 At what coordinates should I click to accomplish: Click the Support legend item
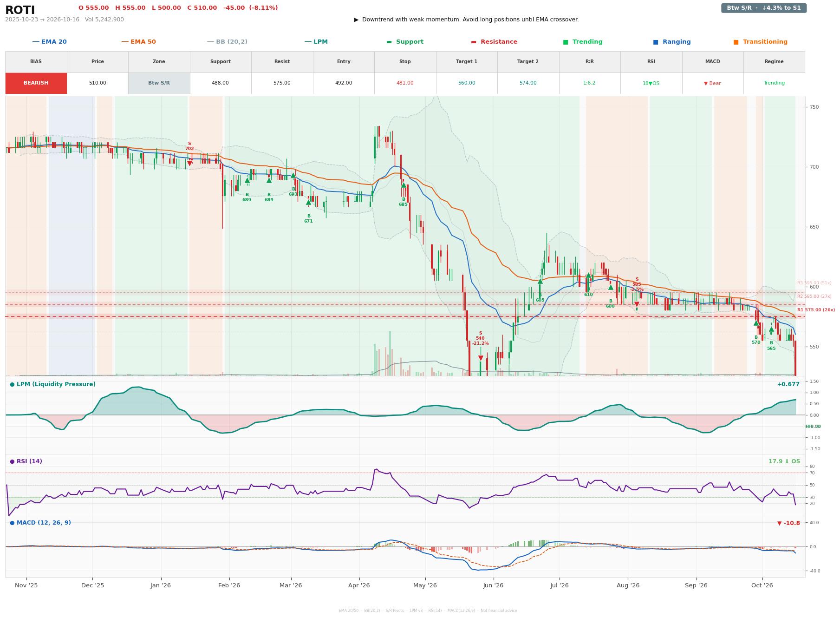click(x=405, y=42)
